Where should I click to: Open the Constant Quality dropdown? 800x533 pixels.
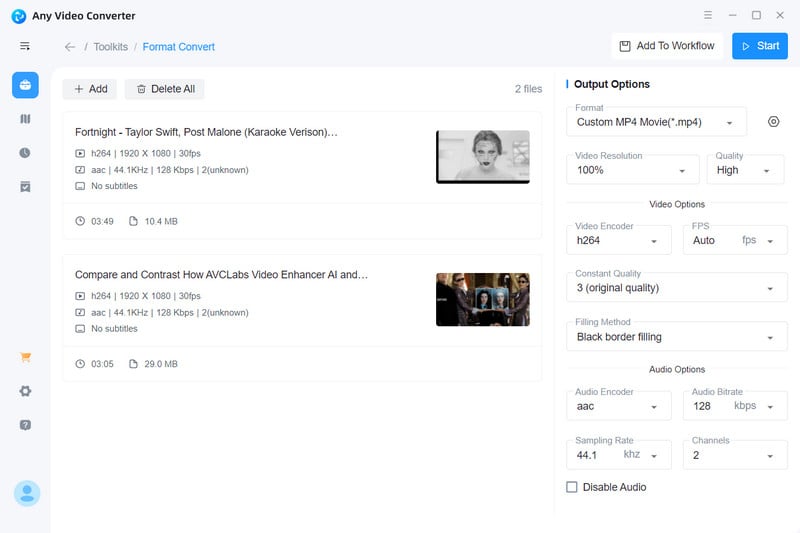pos(677,288)
